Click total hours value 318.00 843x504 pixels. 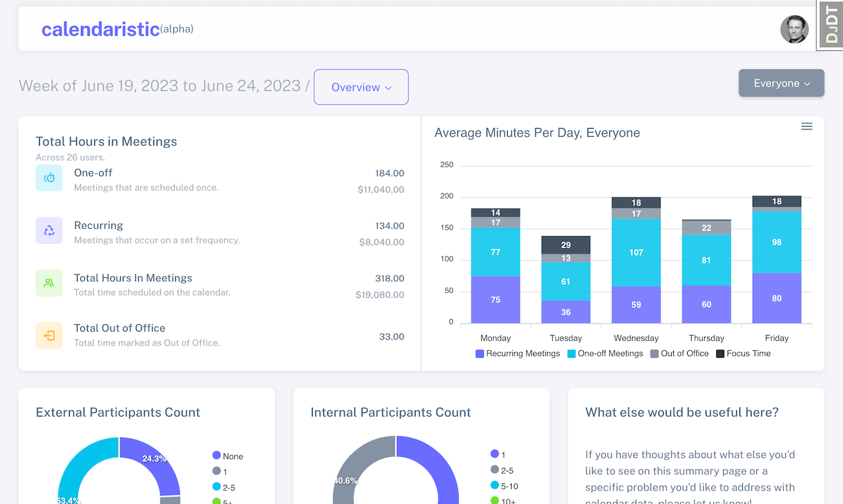(x=390, y=279)
